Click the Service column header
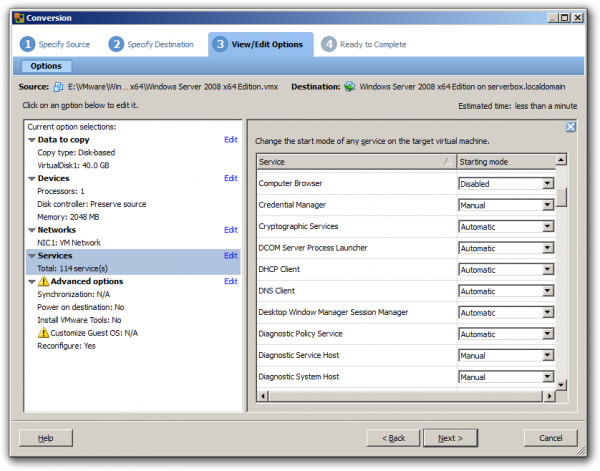 [x=357, y=161]
